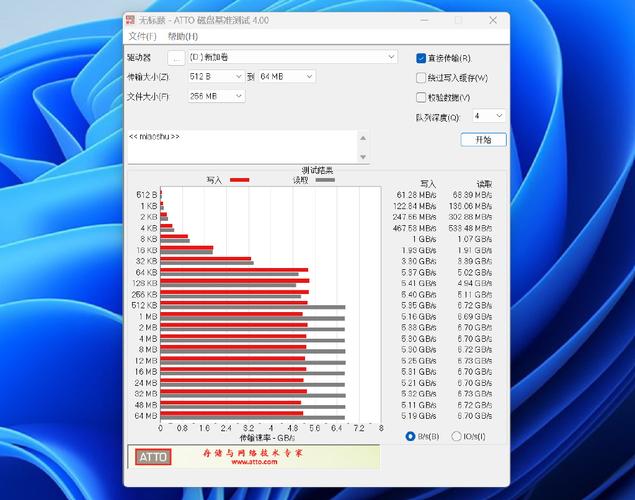The image size is (635, 500).
Task: Click the 512 KB row label
Action: tap(144, 305)
